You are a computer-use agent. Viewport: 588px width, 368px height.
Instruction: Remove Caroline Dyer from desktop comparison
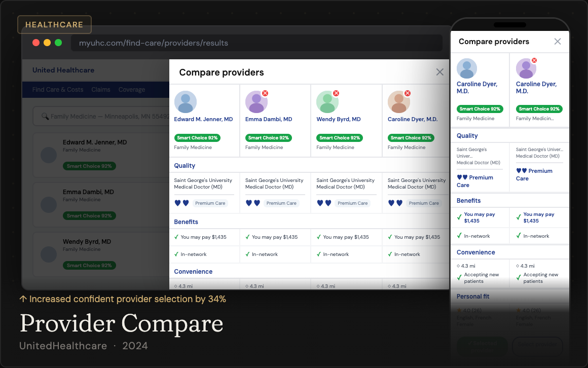pos(407,93)
